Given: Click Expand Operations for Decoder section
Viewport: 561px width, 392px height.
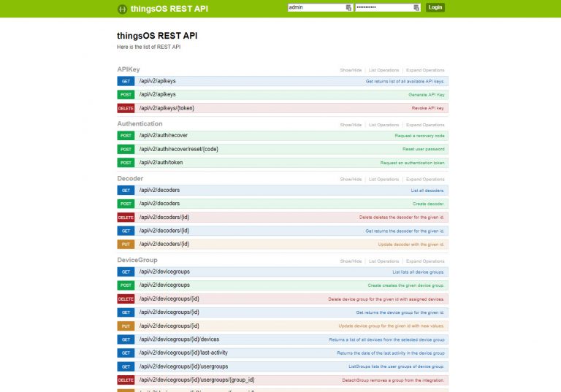Looking at the screenshot, I should pyautogui.click(x=425, y=179).
